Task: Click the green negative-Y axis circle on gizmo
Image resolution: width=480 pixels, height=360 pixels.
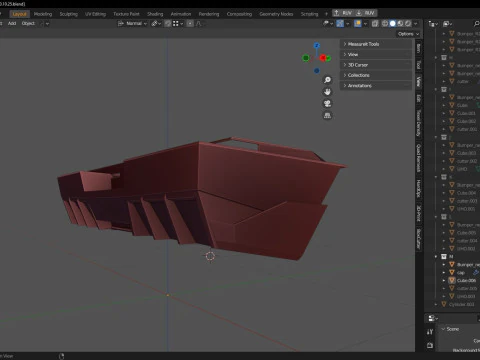Action: click(x=305, y=58)
